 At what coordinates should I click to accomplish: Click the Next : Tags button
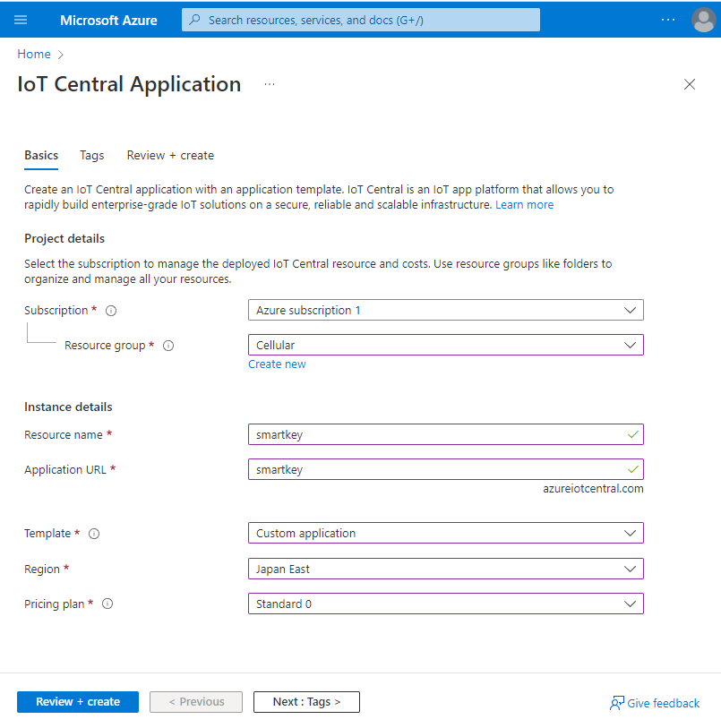coord(306,701)
